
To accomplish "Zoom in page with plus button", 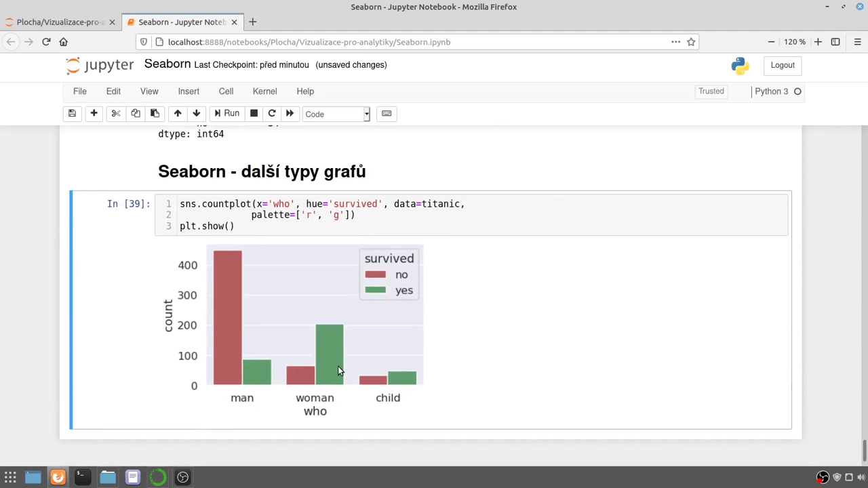I will coord(818,42).
